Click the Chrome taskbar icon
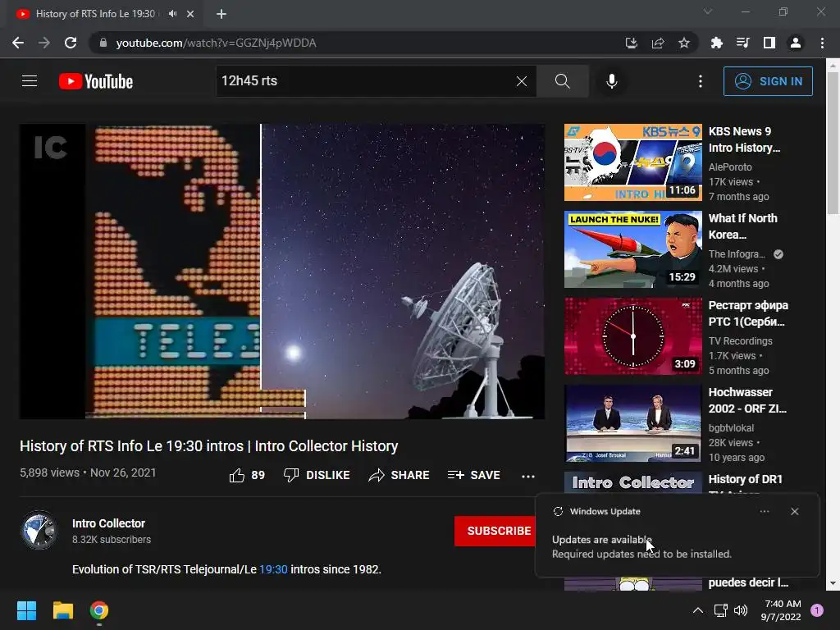The image size is (840, 630). (99, 610)
